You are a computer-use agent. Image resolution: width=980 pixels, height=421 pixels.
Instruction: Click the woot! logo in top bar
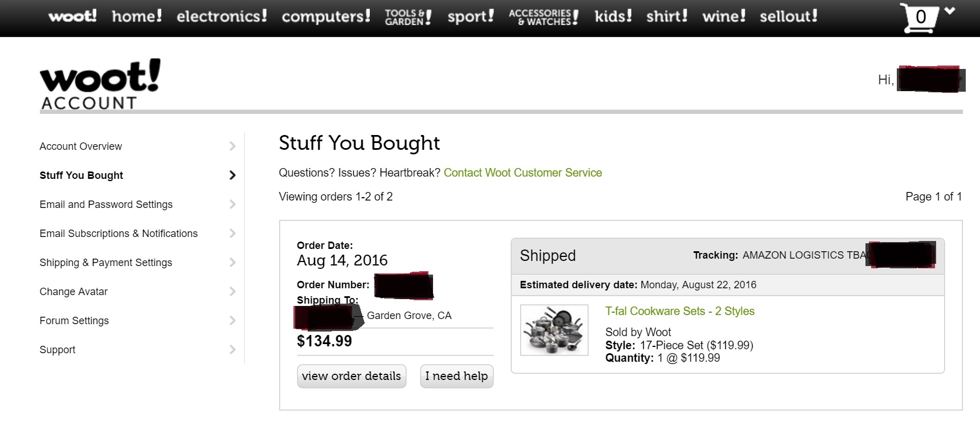click(x=72, y=16)
